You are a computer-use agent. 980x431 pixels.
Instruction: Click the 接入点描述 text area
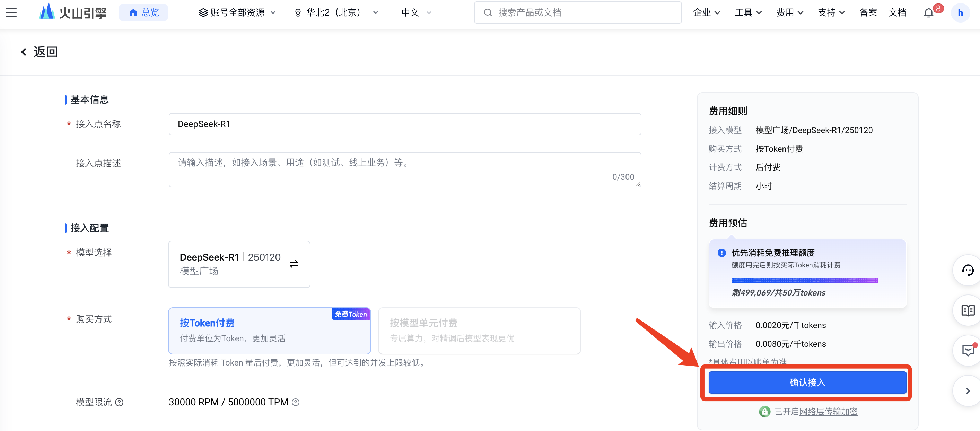click(404, 169)
